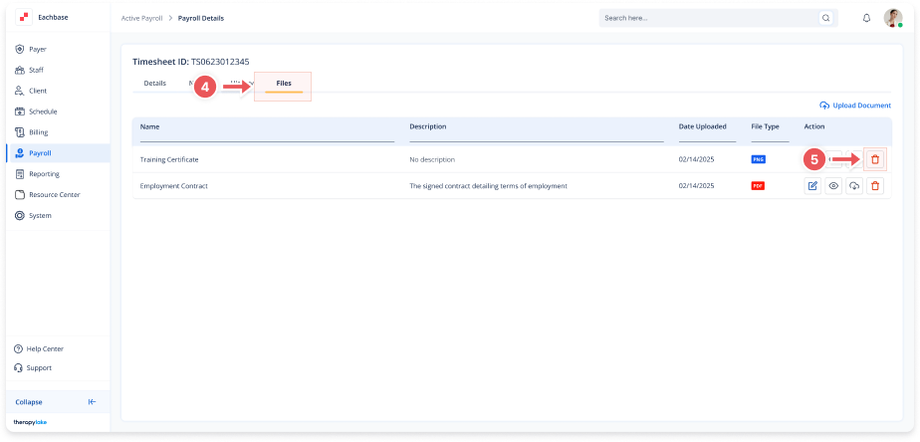The image size is (920, 442).
Task: Click the upload cloud icon
Action: click(824, 106)
